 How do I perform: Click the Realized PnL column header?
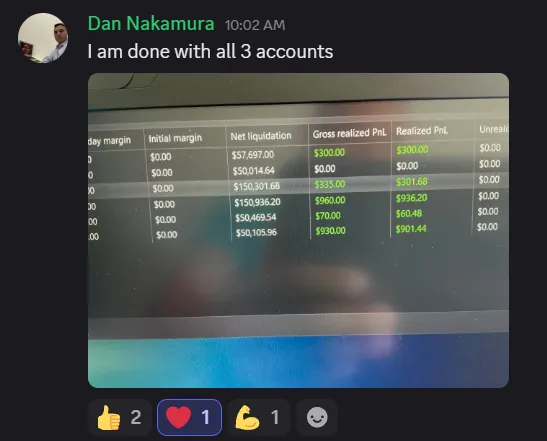tap(422, 131)
